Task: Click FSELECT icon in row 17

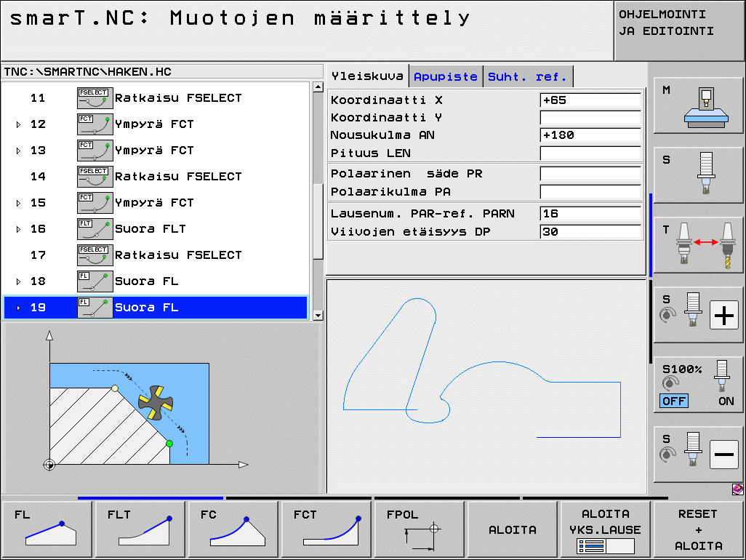Action: tap(95, 255)
